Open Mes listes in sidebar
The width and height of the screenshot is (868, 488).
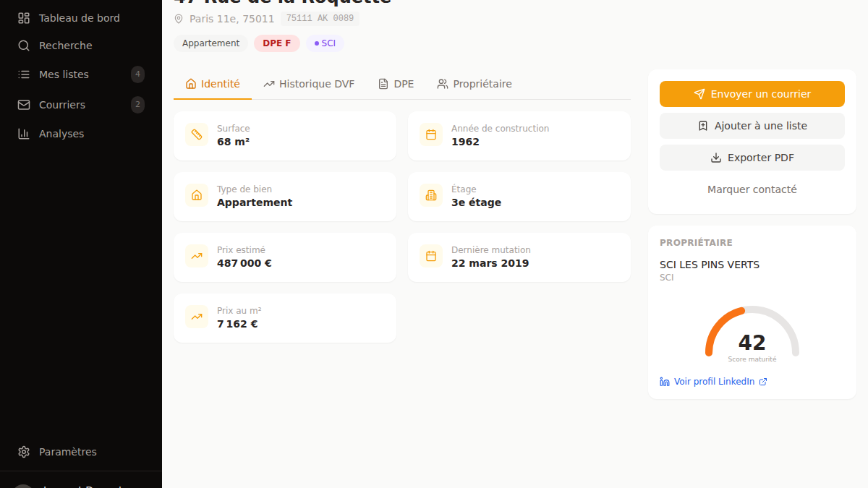coord(81,74)
